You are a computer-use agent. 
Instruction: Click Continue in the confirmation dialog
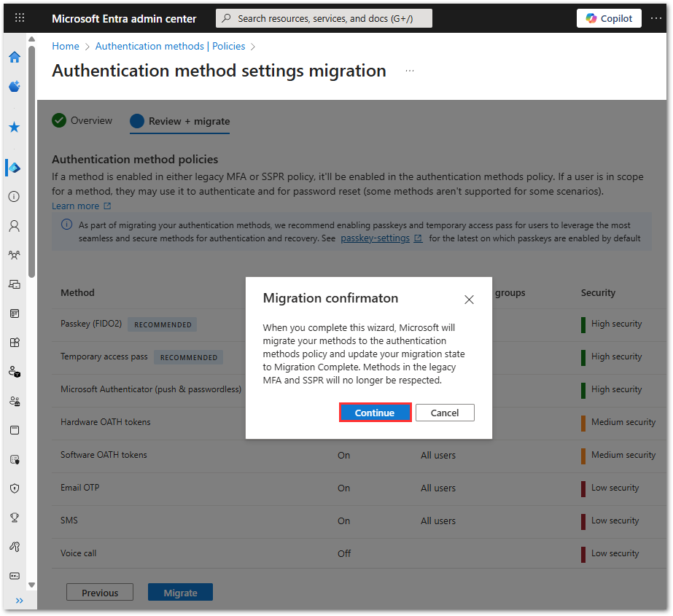375,413
